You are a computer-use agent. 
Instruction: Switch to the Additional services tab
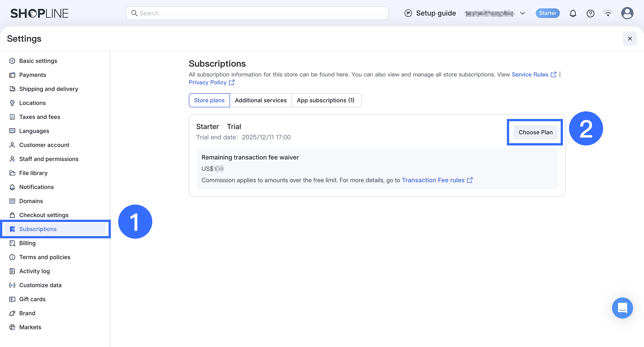261,100
